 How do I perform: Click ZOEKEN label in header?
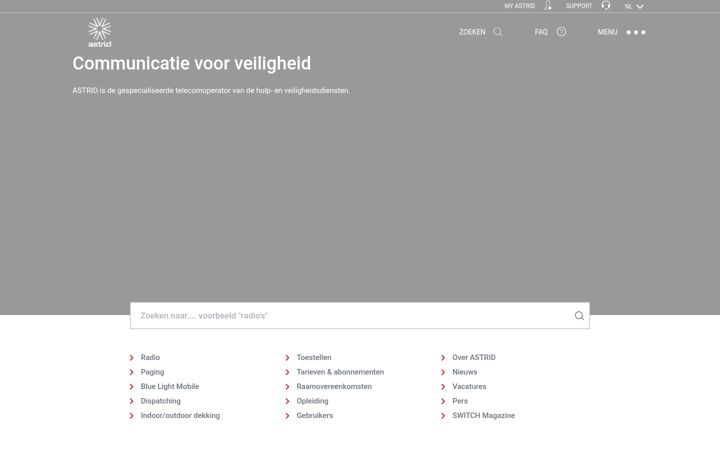[x=472, y=32]
